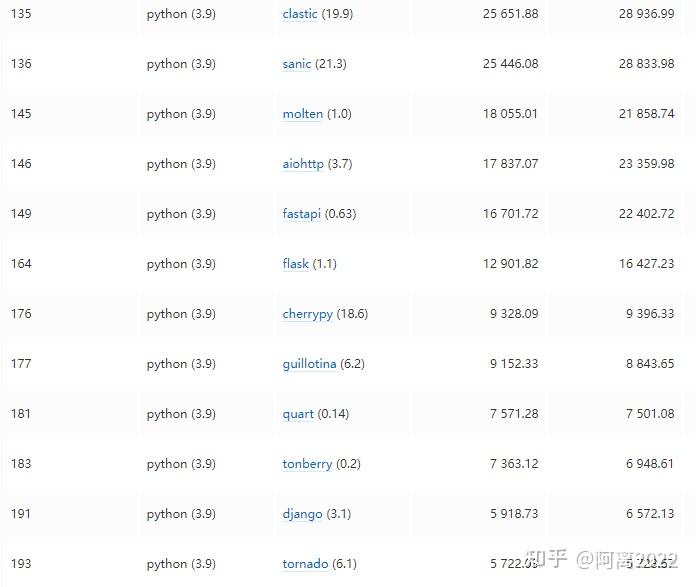Open the django framework link

coord(302,514)
